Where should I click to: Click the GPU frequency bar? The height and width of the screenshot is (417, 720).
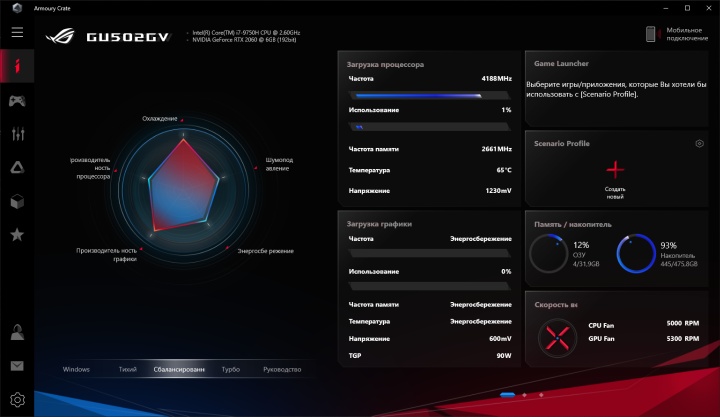coord(429,253)
